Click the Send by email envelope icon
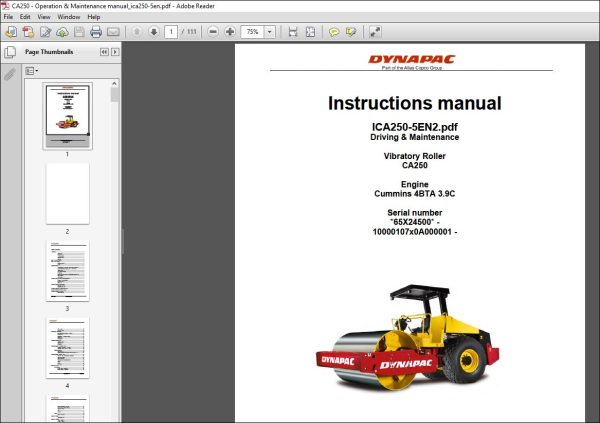 [x=113, y=32]
